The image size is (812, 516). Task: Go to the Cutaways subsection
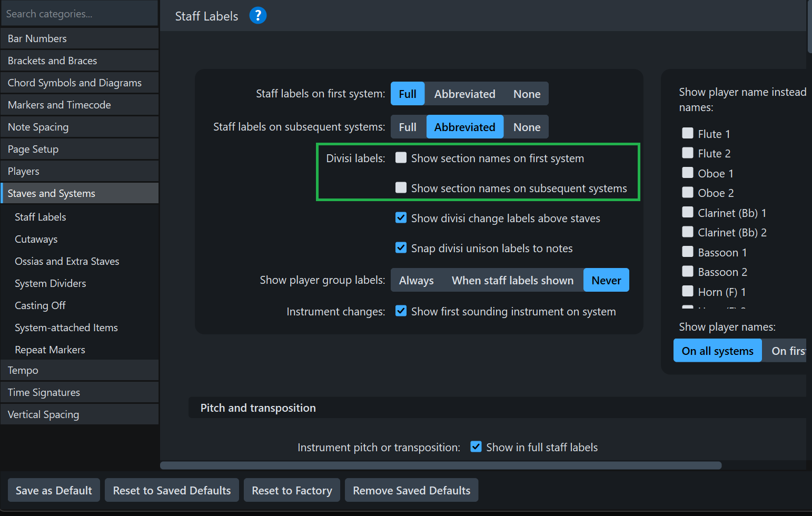[x=36, y=239]
